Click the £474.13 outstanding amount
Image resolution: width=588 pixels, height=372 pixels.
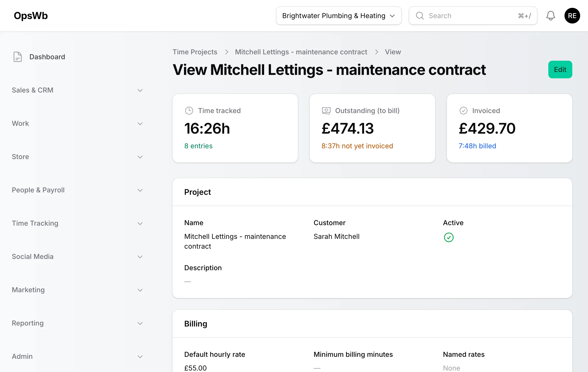(347, 128)
